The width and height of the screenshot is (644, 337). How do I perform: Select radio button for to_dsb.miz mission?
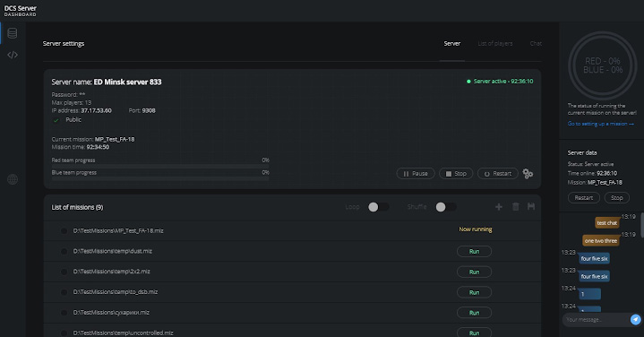pos(64,292)
